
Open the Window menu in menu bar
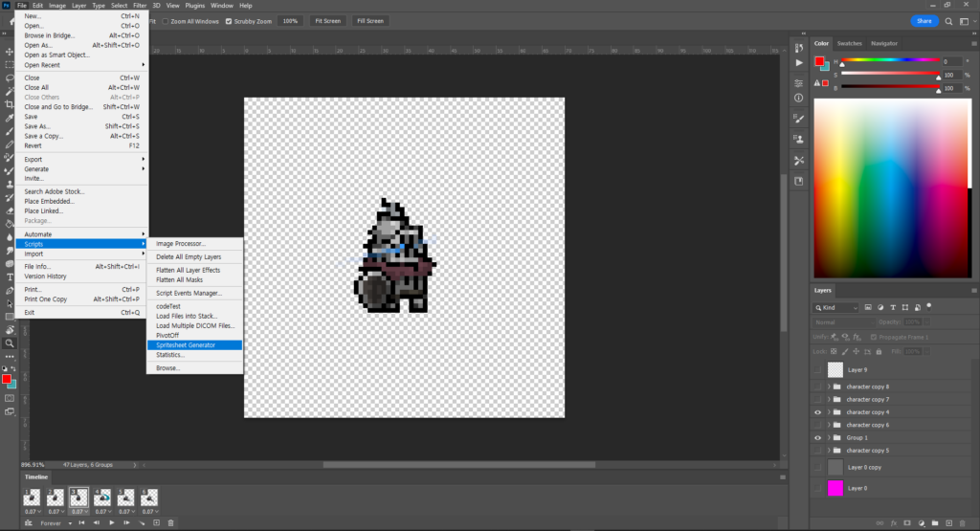(x=221, y=6)
